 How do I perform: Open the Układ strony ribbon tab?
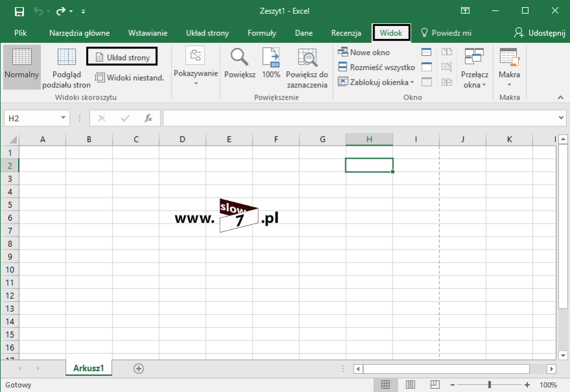(207, 33)
